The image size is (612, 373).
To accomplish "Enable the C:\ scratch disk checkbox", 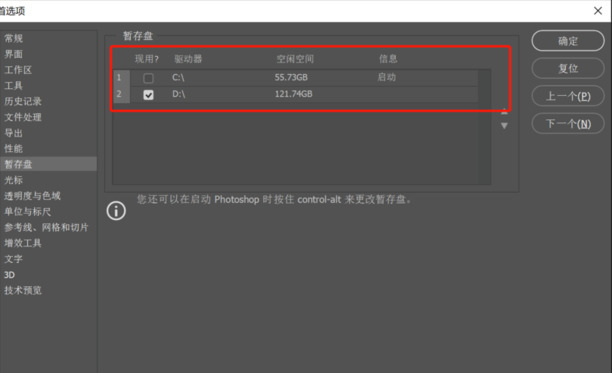I will (x=148, y=78).
